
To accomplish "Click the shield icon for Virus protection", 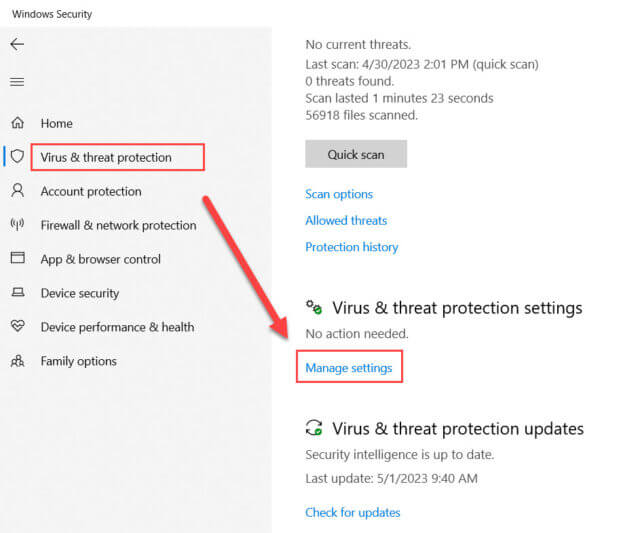I will (x=17, y=156).
